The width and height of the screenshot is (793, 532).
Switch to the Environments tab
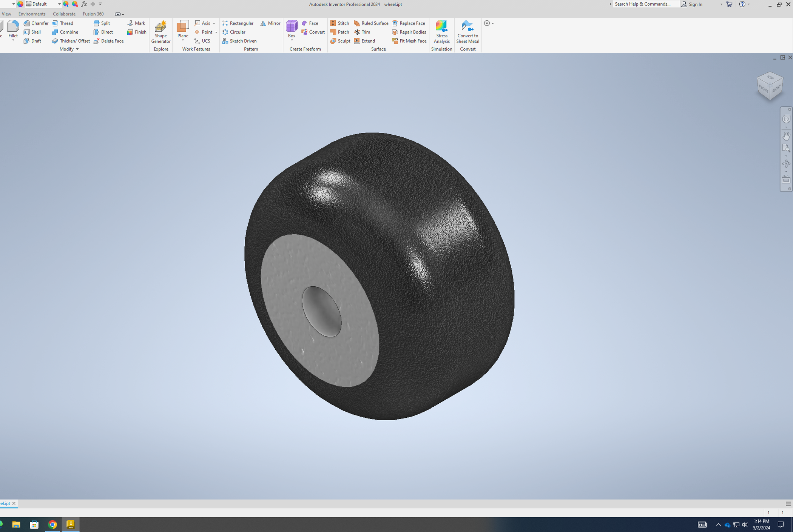click(x=32, y=14)
